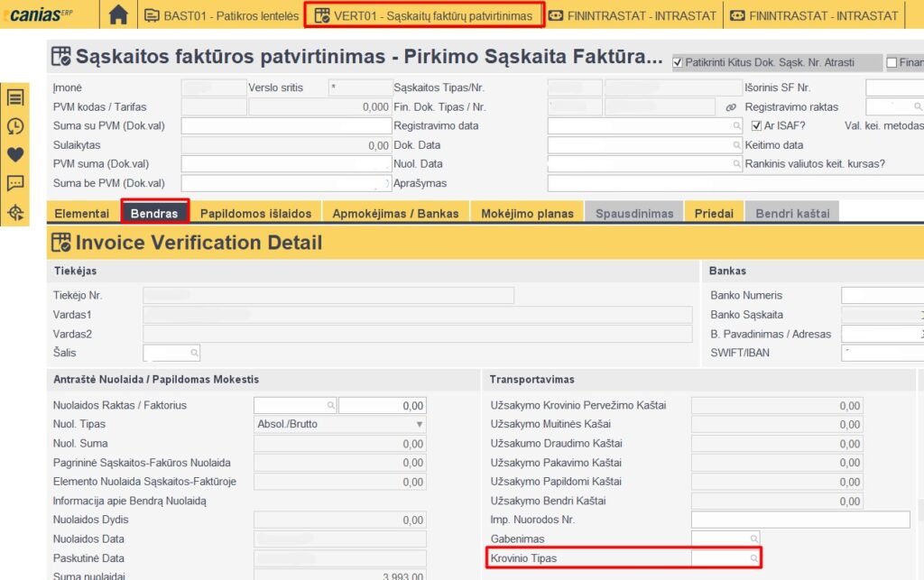Toggle Patikrinti Kitus Dok. Sąsk. Nr. Atrasti checkbox
The height and width of the screenshot is (580, 924).
click(679, 63)
